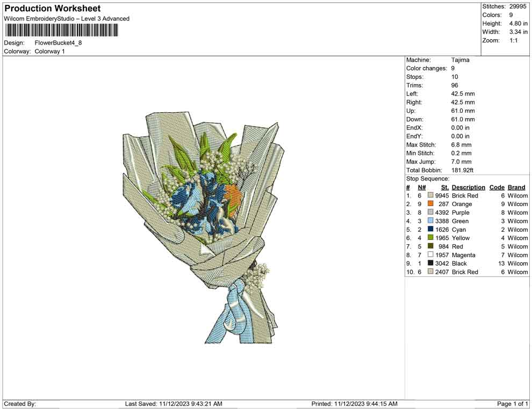The image size is (532, 409).
Task: Click the Red row's dark olive swatch
Action: tap(430, 246)
